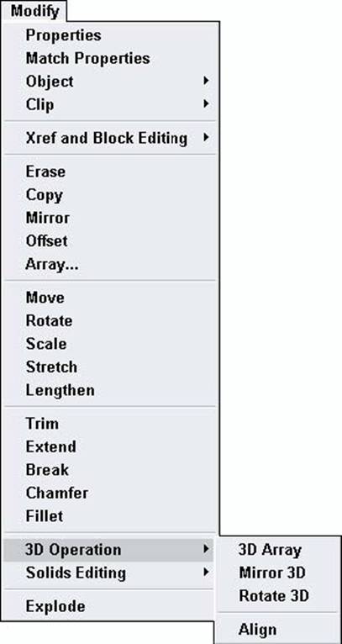Expand the Object submenu arrow
The height and width of the screenshot is (644, 342).
(206, 81)
